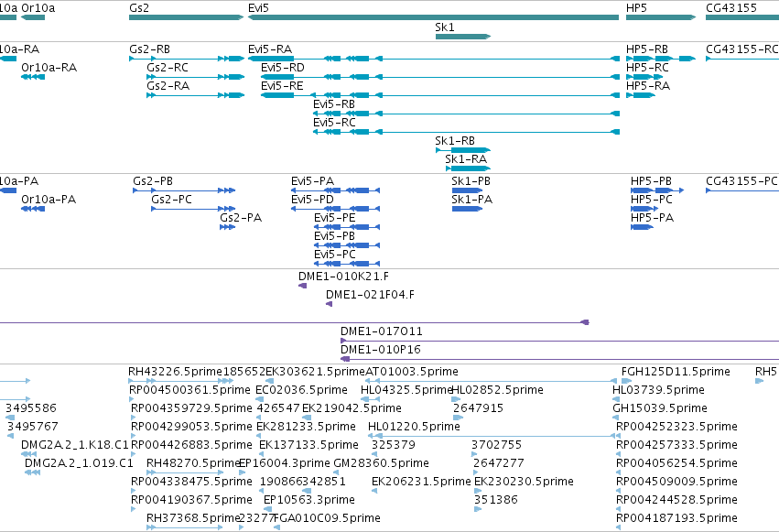Select the Gs2-RC transcript label
This screenshot has width=779, height=532.
click(x=168, y=68)
